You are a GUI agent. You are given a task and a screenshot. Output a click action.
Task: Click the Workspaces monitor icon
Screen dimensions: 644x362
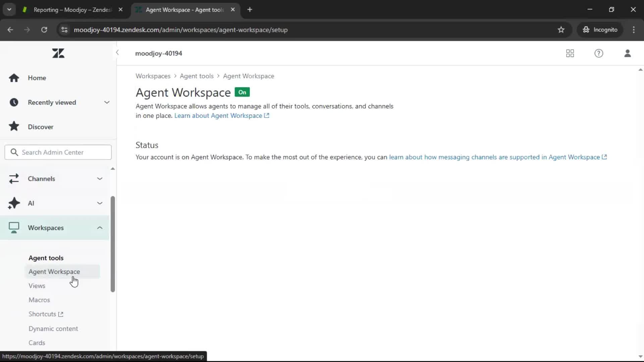[14, 228]
